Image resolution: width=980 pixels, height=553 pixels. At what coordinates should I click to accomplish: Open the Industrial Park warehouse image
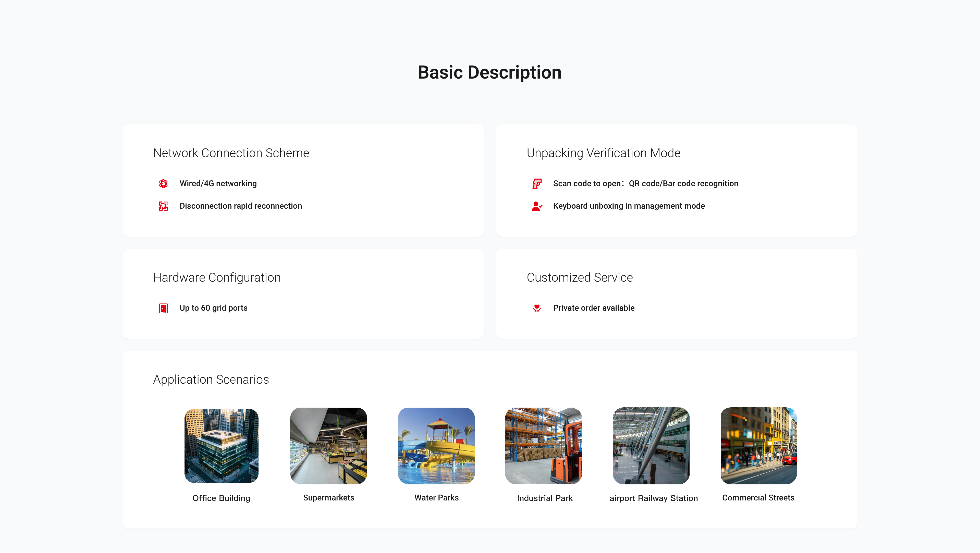(x=544, y=446)
